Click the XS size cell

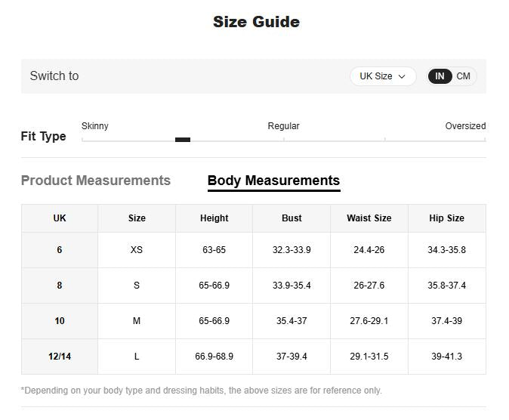tap(137, 250)
